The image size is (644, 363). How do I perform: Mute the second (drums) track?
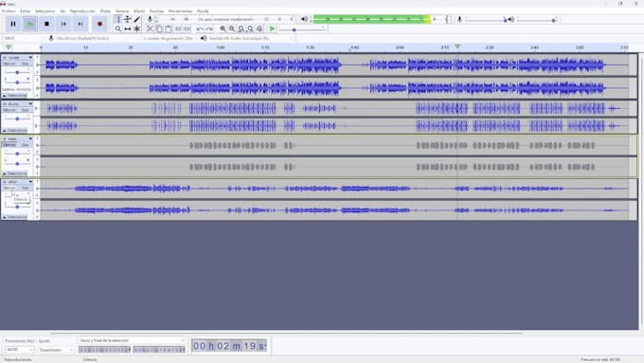pyautogui.click(x=9, y=110)
